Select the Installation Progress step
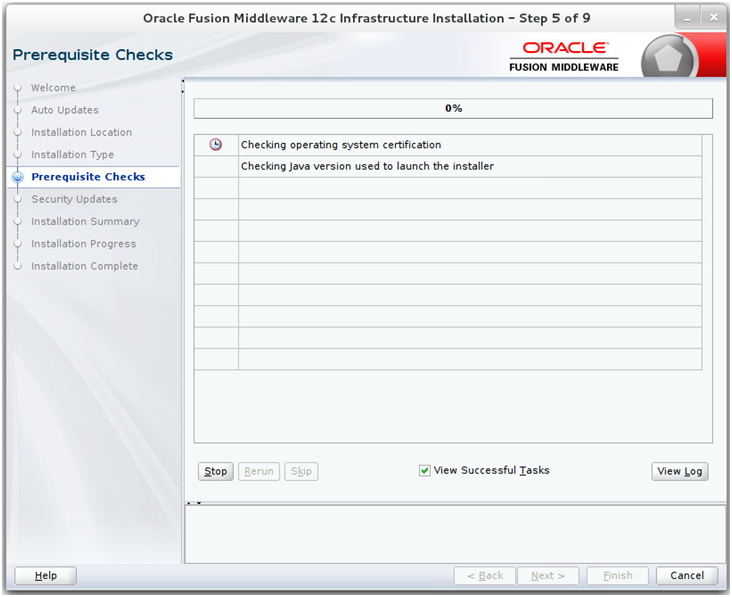This screenshot has height=597, width=732. [x=84, y=244]
